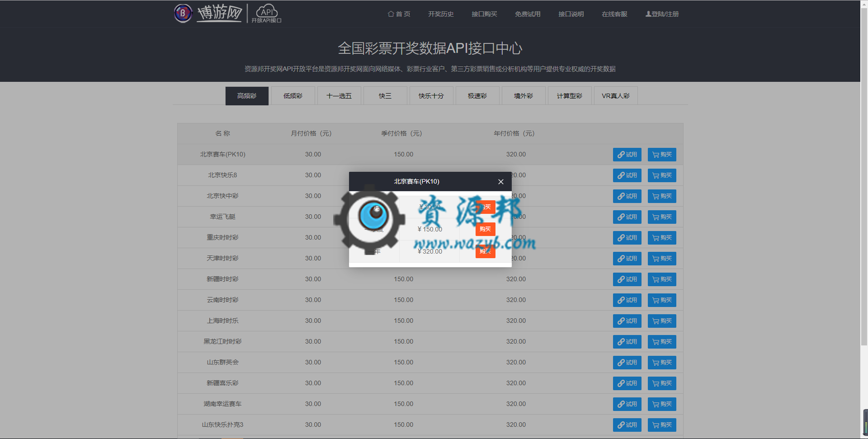This screenshot has height=439, width=868.
Task: Click 购买 for 黑龙江时时彩
Action: tap(662, 342)
